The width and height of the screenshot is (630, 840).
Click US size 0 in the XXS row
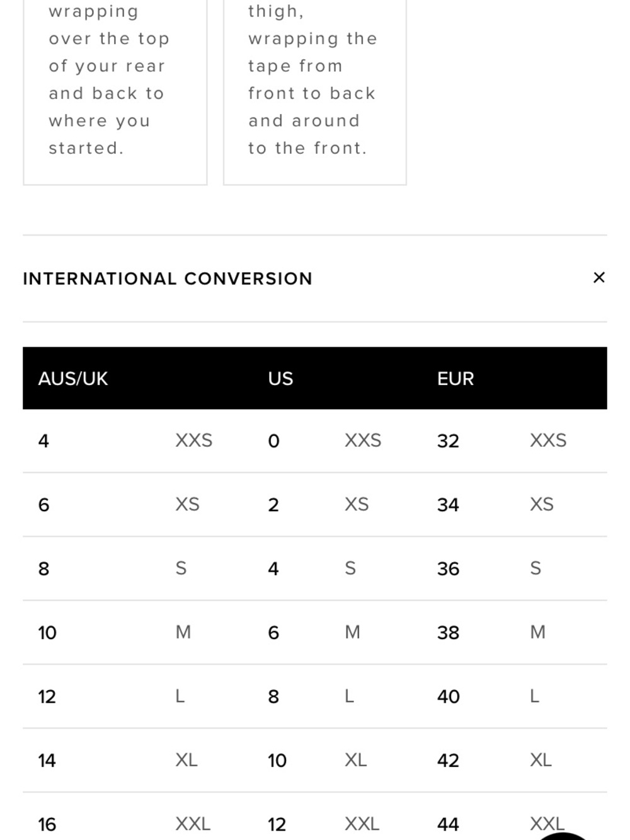[x=273, y=440]
